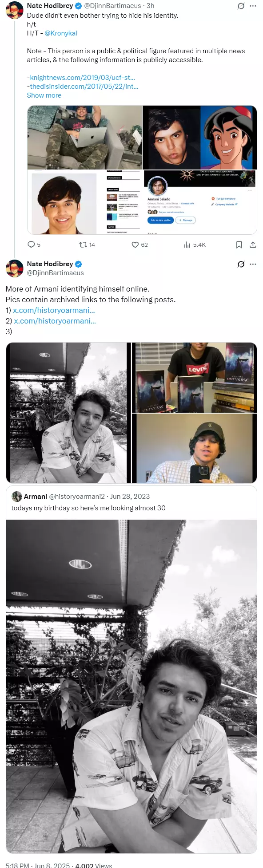The height and width of the screenshot is (868, 263).
Task: Expand the post with Show more
Action: (44, 95)
